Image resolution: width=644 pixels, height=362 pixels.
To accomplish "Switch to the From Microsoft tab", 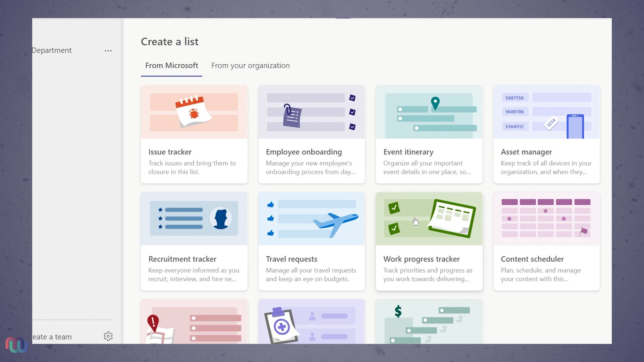I will [171, 65].
